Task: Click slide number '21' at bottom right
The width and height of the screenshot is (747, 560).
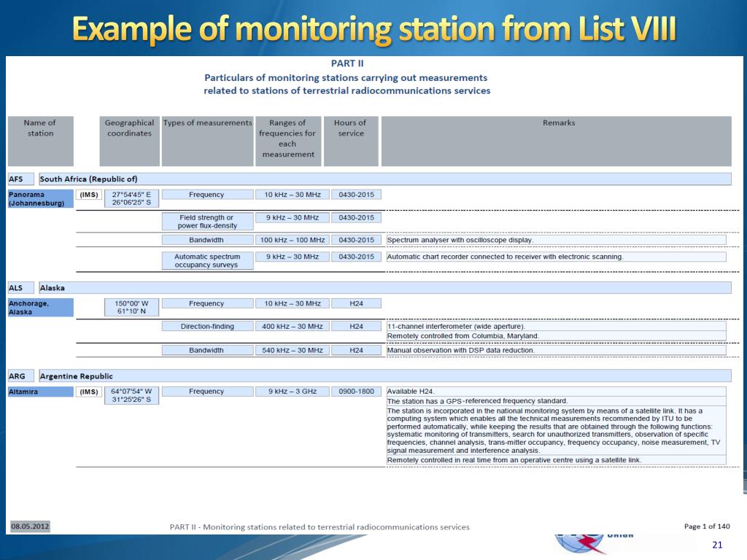Action: pyautogui.click(x=717, y=545)
